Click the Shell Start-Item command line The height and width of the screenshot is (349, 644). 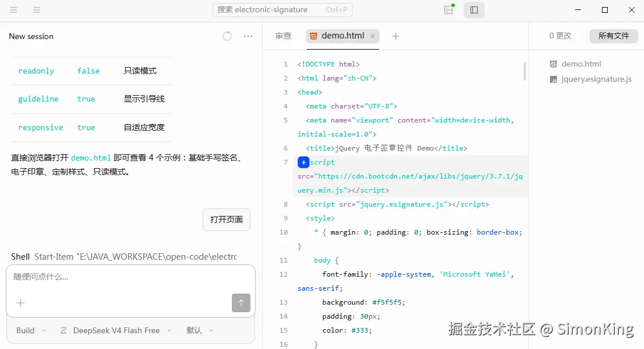[x=124, y=257]
